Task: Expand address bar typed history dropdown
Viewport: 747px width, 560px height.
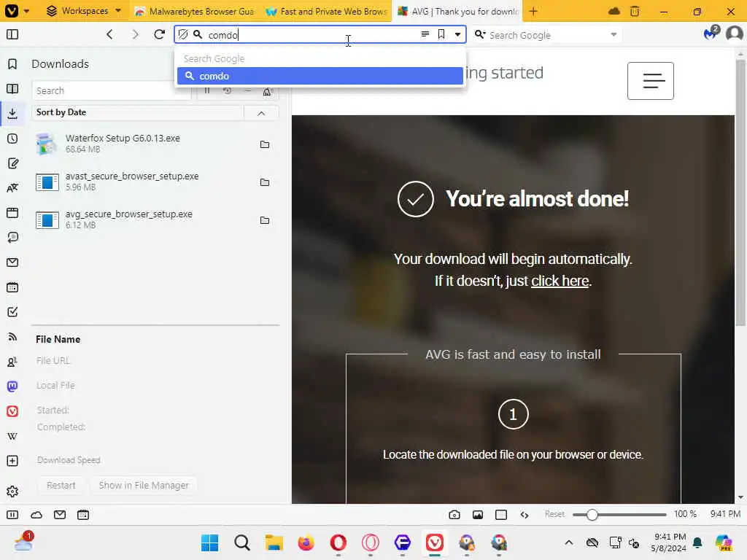Action: (457, 34)
